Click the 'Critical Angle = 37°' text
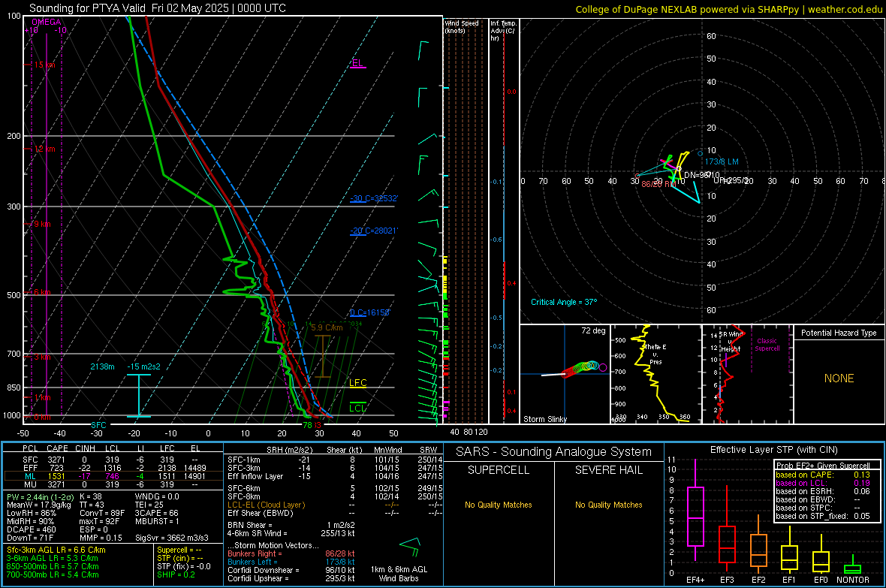The width and height of the screenshot is (886, 588). (563, 302)
